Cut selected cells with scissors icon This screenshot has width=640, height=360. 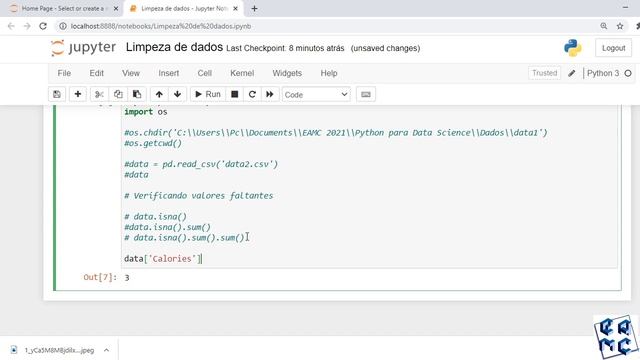(99, 94)
